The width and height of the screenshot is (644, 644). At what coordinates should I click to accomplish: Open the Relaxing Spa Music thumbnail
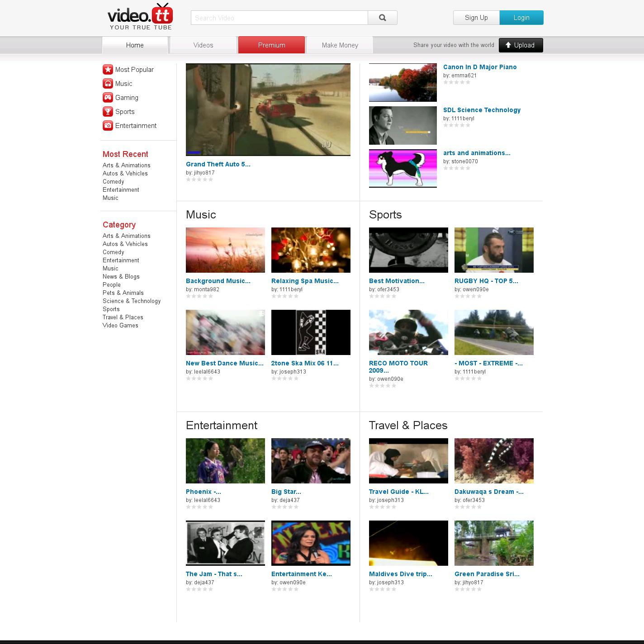coord(311,250)
